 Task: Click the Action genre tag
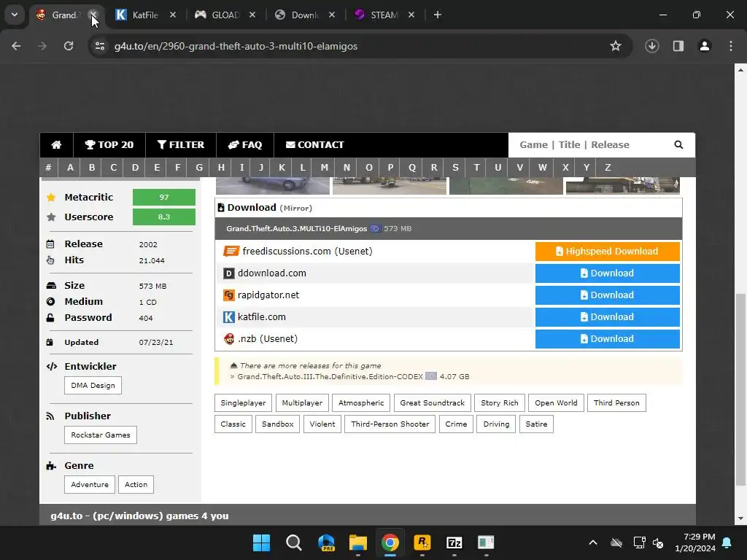136,484
